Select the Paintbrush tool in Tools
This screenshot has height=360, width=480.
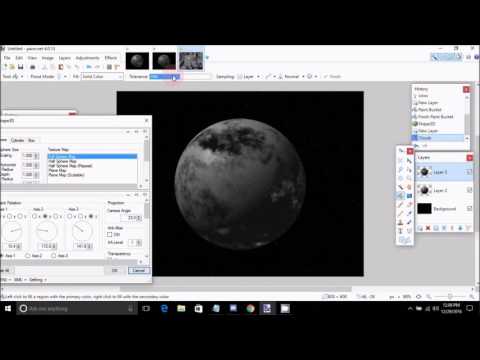point(401,204)
